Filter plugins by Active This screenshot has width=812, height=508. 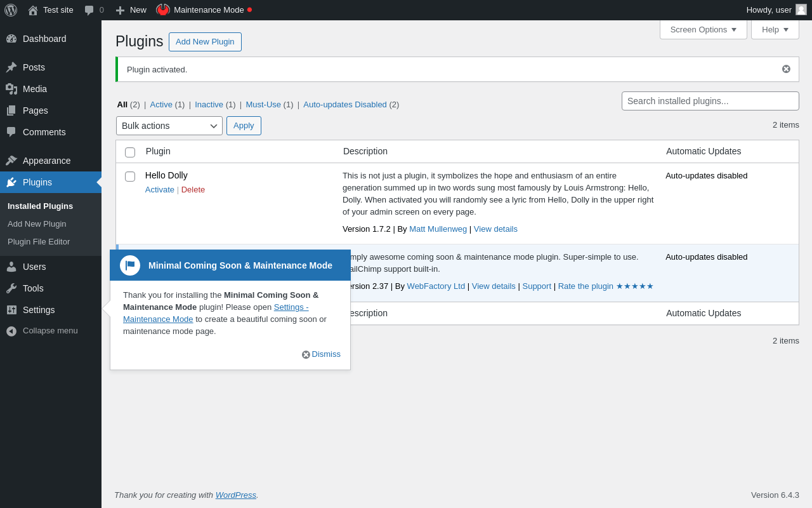tap(161, 105)
